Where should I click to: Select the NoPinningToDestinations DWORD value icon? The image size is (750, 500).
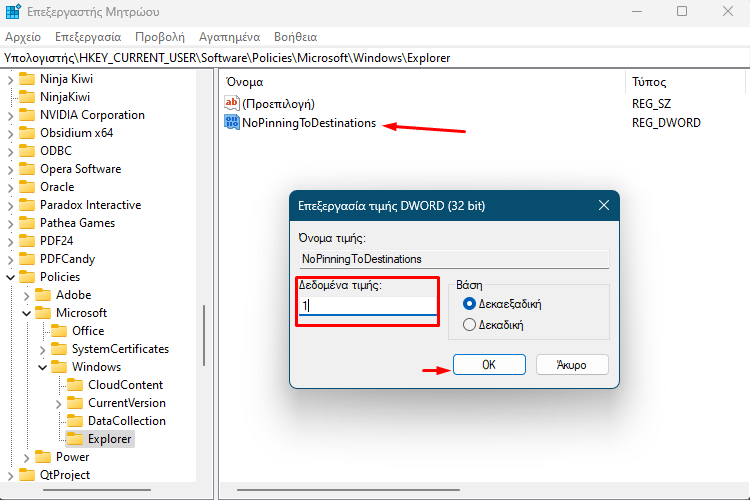point(232,122)
